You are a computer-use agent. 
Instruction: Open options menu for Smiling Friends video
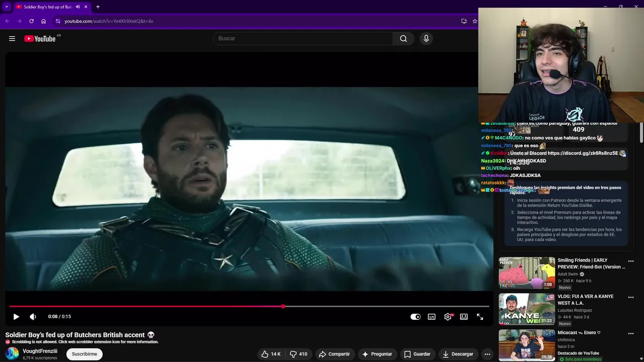[x=631, y=261]
